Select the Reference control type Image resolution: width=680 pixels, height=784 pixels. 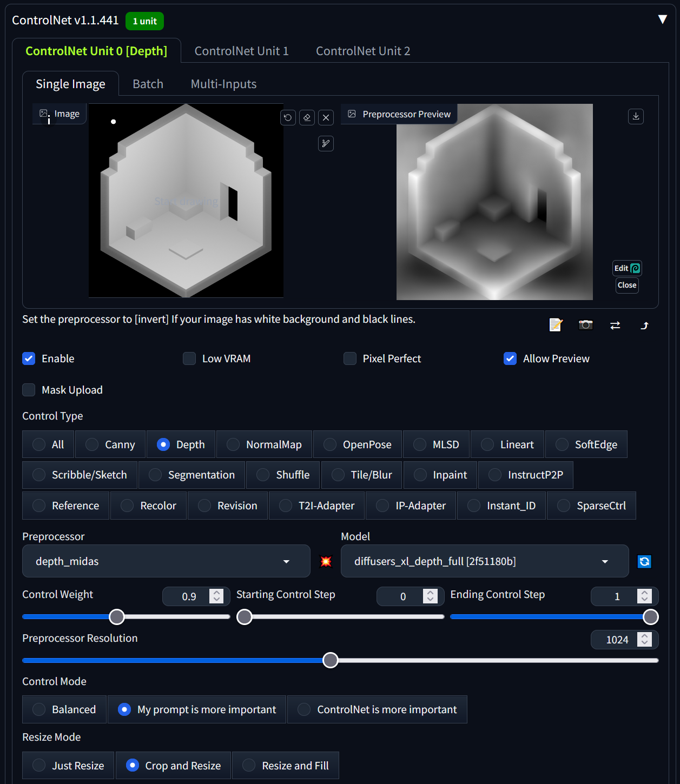tap(65, 506)
